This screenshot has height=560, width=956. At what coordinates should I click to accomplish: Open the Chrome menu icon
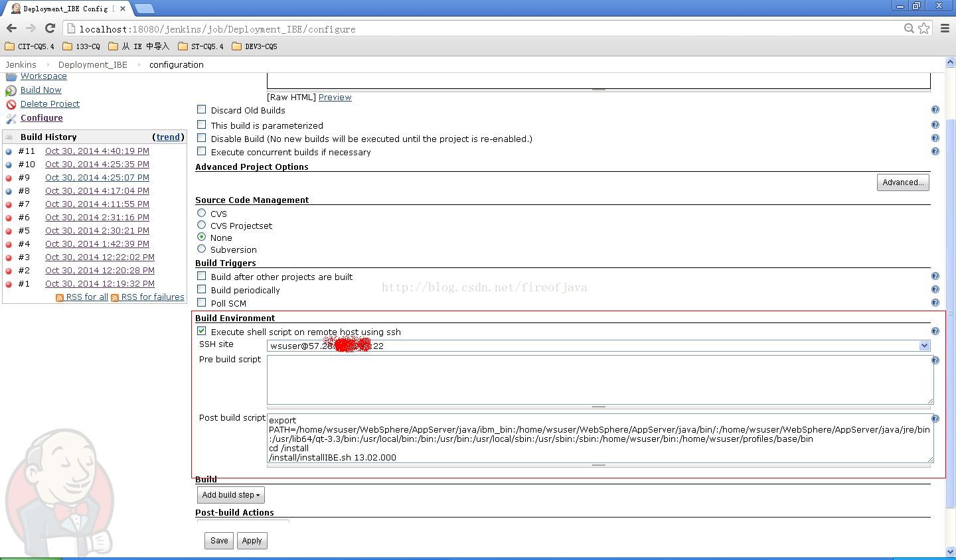(945, 28)
